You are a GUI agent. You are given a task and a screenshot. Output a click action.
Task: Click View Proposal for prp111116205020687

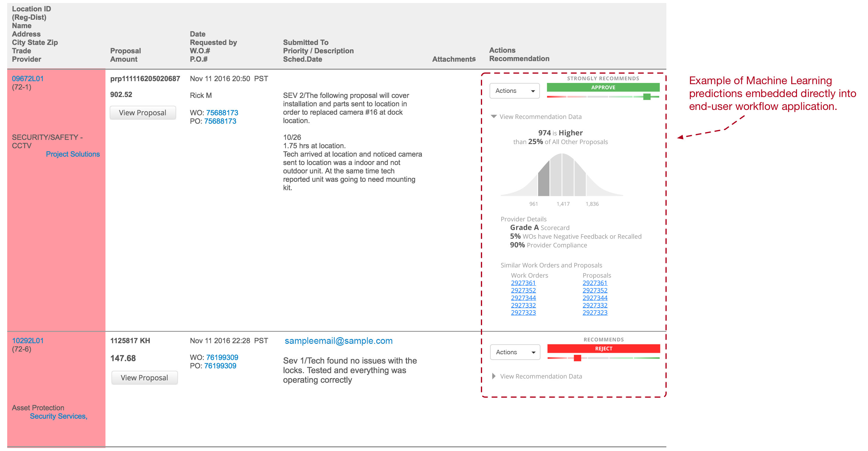[x=143, y=113]
